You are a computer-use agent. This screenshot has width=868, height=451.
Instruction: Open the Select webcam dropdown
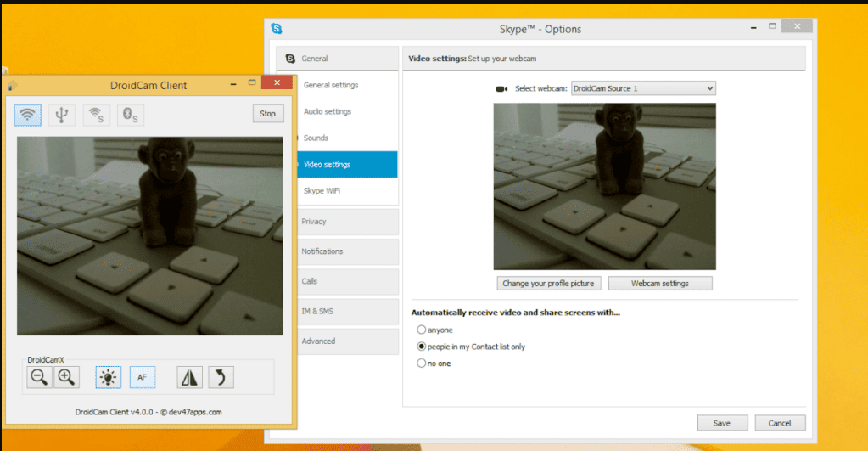643,88
